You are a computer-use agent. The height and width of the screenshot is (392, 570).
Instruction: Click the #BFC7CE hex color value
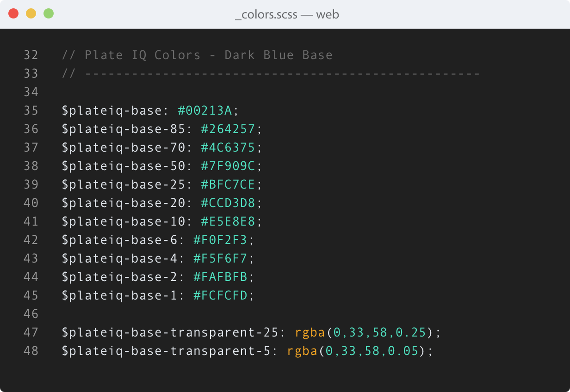click(228, 184)
